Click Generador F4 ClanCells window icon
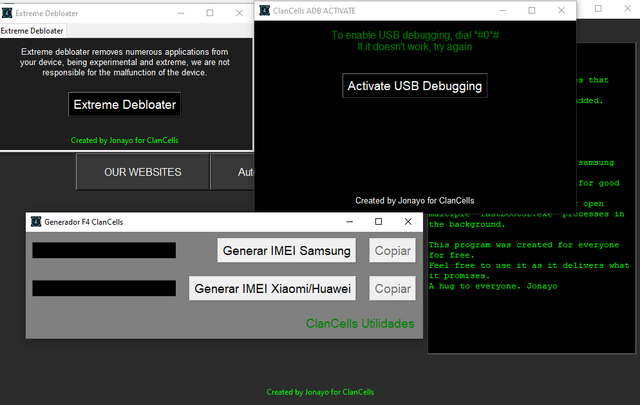The height and width of the screenshot is (405, 640). tap(36, 222)
